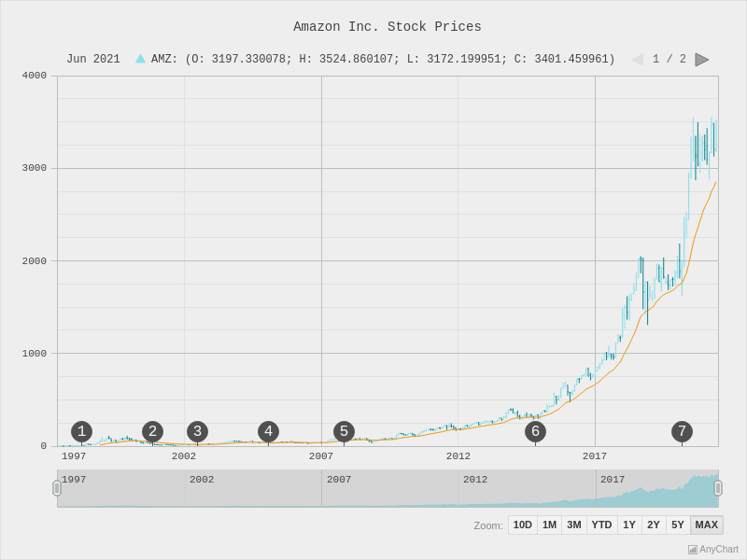Grab the right scroller range handle

[x=718, y=488]
